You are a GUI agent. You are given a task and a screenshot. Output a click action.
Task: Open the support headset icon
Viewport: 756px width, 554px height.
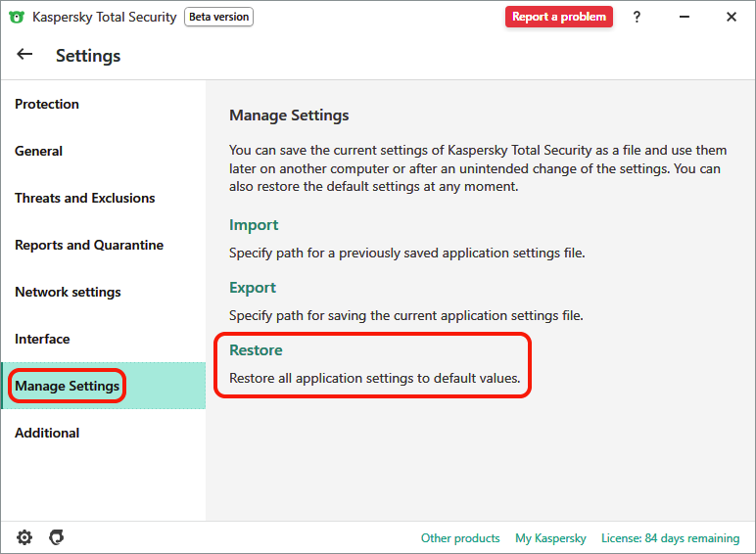[x=56, y=537]
